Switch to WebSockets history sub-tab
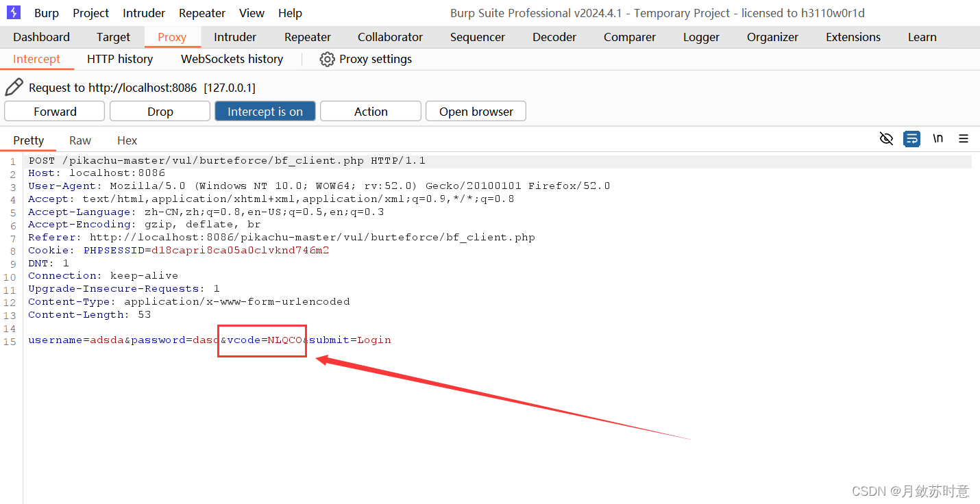980x504 pixels. point(232,59)
